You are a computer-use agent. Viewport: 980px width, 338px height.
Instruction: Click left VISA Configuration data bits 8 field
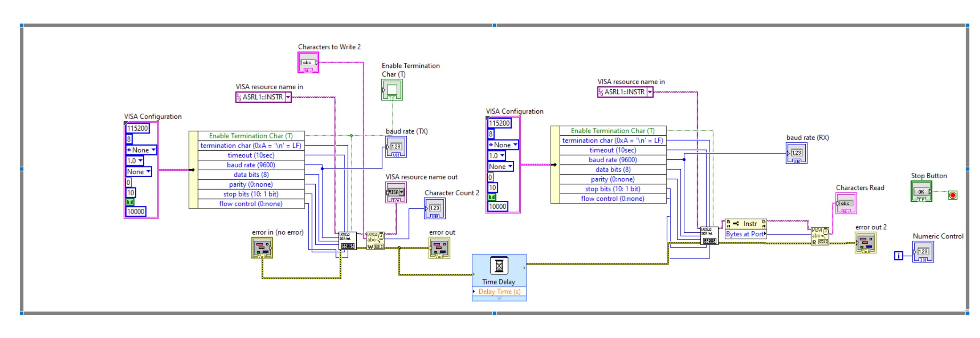tap(129, 139)
